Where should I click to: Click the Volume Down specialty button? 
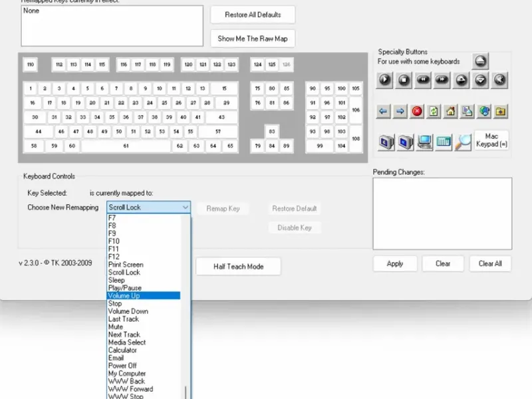coord(480,80)
